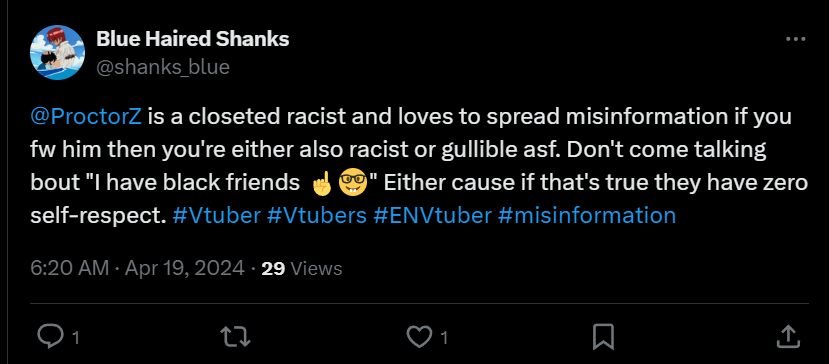Image resolution: width=829 pixels, height=364 pixels.
Task: Click the 6:20 AM Apr 19, 2024 timestamp
Action: click(x=137, y=269)
